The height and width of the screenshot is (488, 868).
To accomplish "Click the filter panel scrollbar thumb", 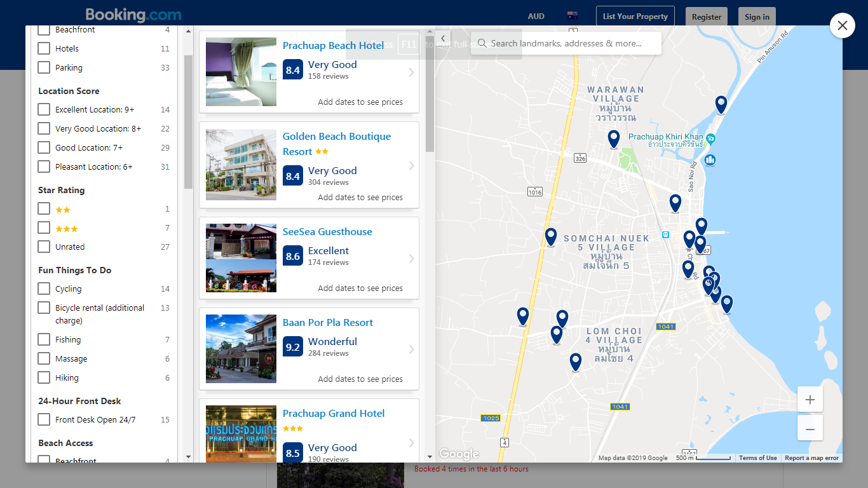I will (188, 122).
